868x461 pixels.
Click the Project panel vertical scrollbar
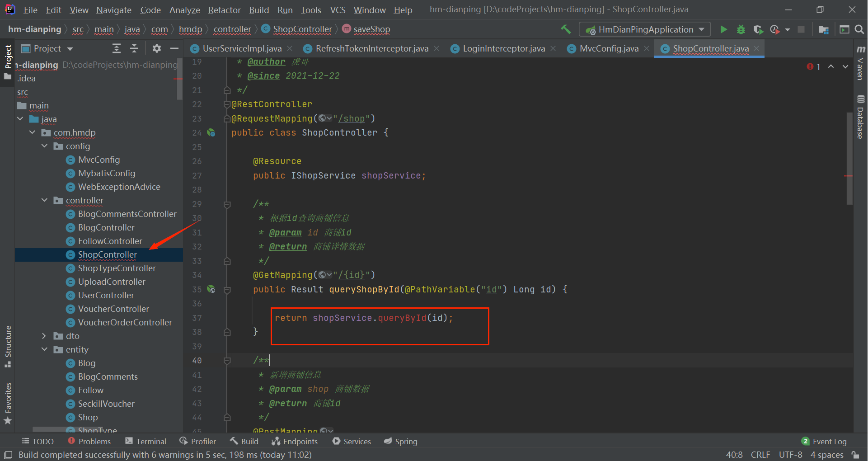click(180, 79)
